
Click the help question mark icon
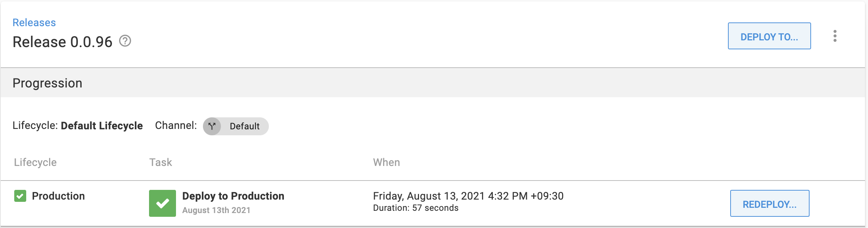tap(125, 41)
